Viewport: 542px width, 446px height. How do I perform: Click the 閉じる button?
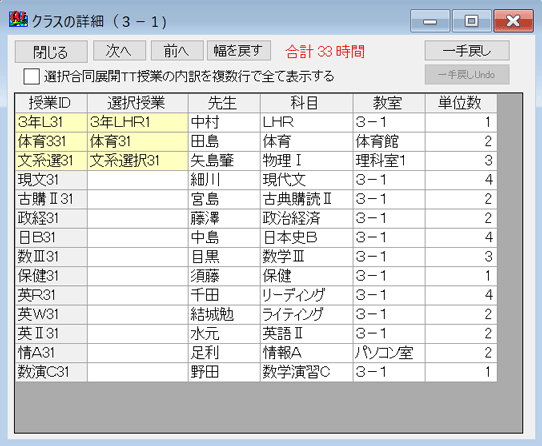pyautogui.click(x=51, y=52)
